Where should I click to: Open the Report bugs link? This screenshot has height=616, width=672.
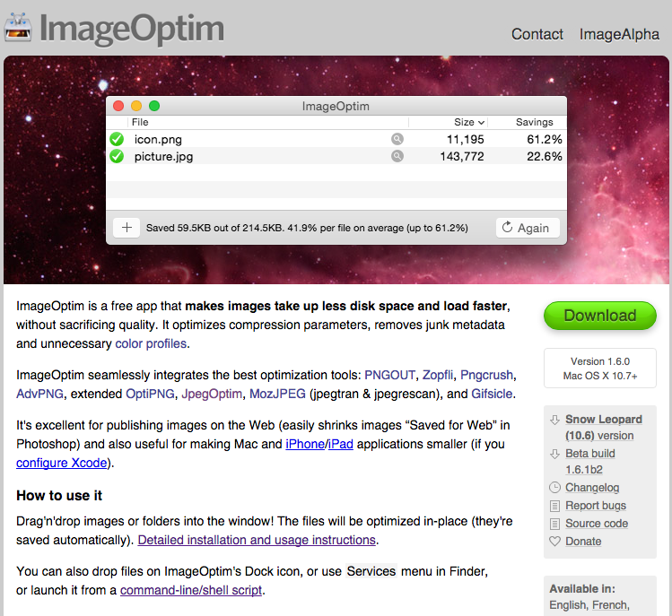pos(596,506)
